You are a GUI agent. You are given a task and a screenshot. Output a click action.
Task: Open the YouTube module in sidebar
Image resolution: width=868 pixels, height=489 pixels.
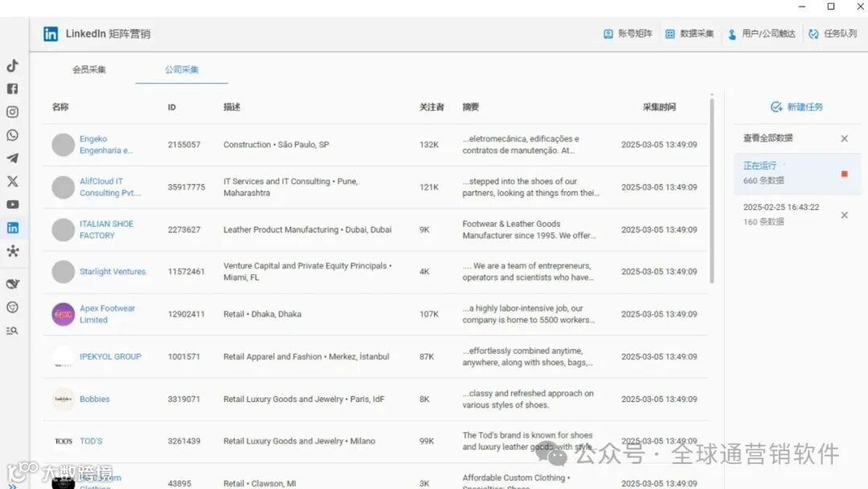[x=12, y=204]
